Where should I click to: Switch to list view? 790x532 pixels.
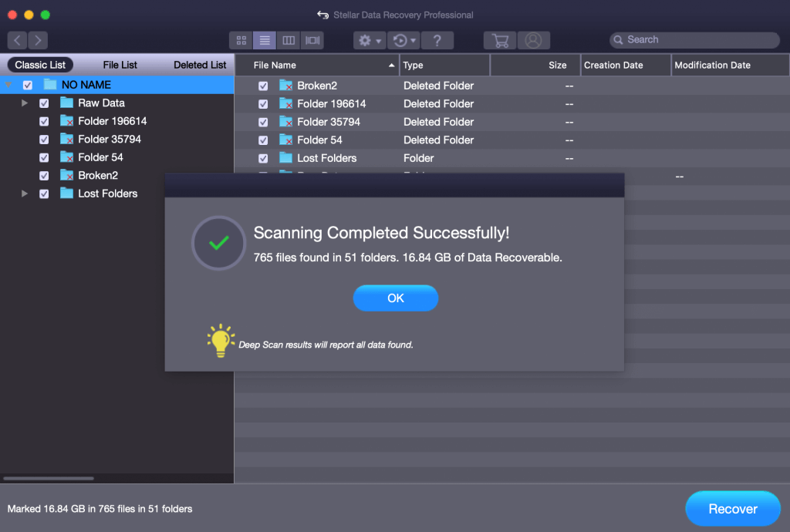tap(265, 40)
